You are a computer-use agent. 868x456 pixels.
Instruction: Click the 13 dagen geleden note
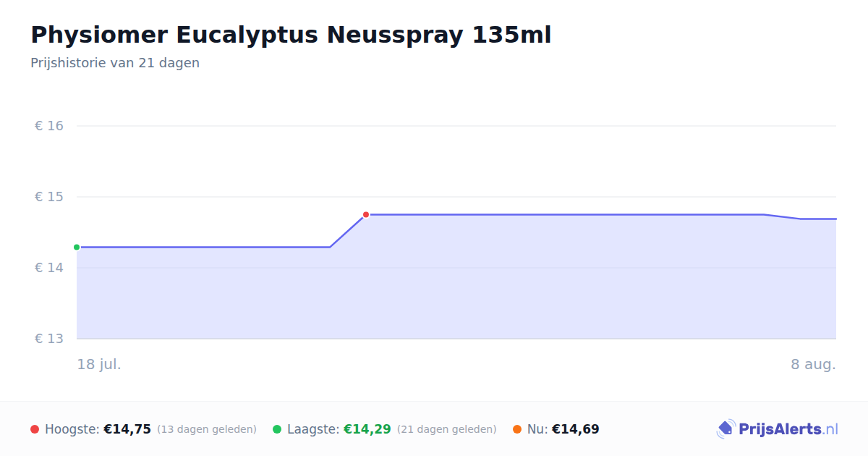point(207,429)
